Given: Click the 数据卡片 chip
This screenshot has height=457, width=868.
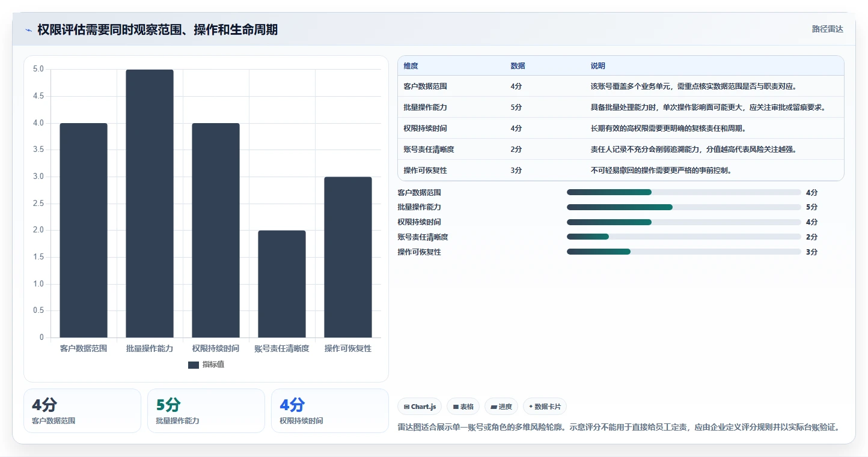Looking at the screenshot, I should [545, 407].
